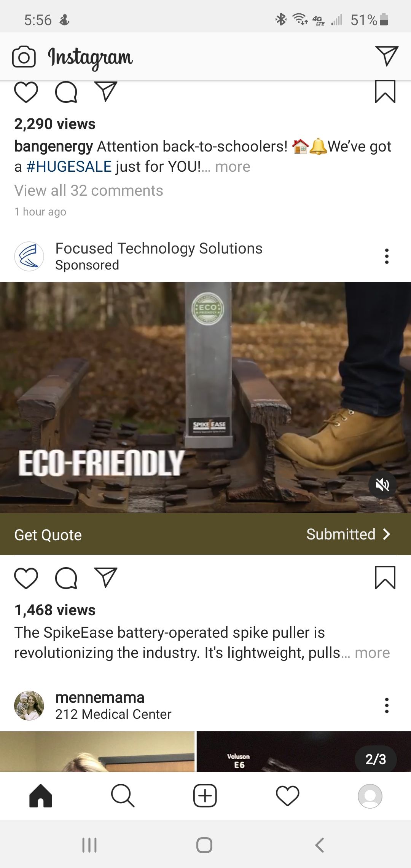Image resolution: width=411 pixels, height=868 pixels.
Task: Open options menu for mennemama post
Action: [387, 705]
